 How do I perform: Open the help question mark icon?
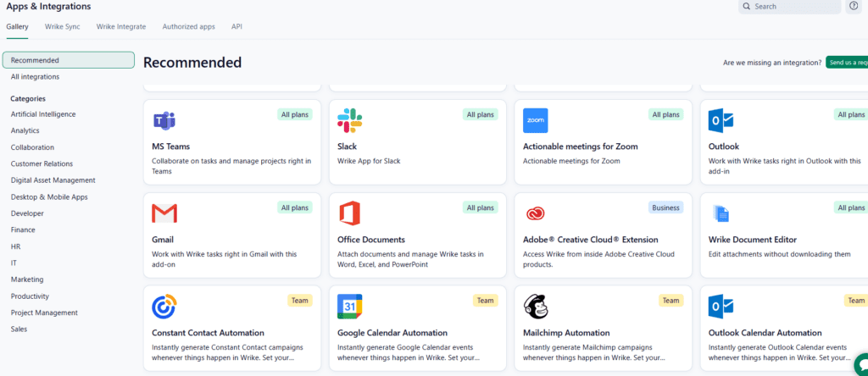854,6
